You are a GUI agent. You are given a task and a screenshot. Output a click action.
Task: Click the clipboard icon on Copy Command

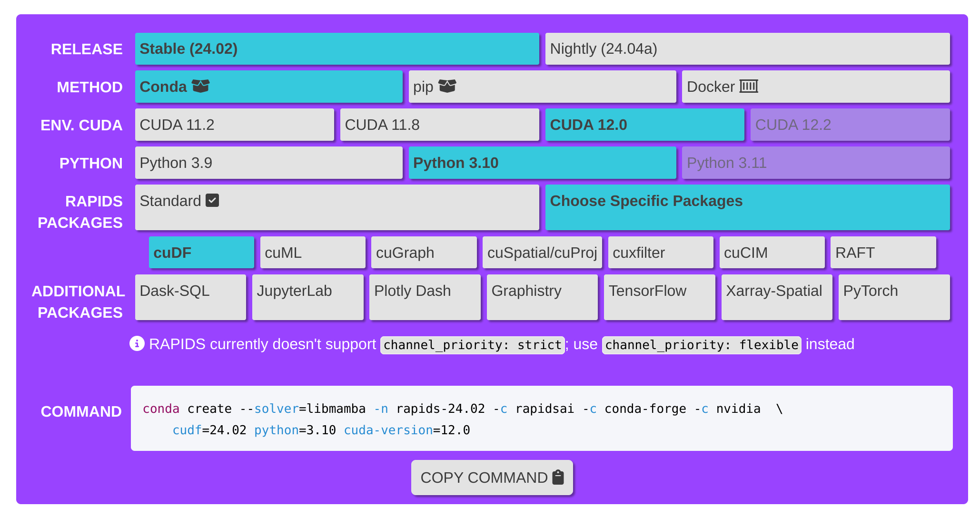558,477
